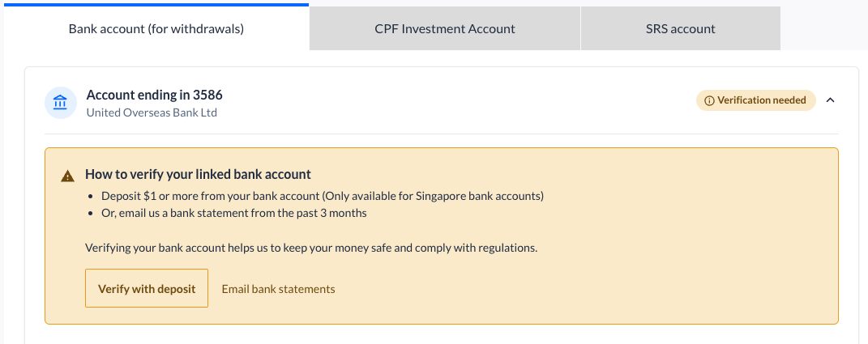Screen dimensions: 868x344
Task: Click the empty tab strip area after SRS account
Action: [x=823, y=28]
